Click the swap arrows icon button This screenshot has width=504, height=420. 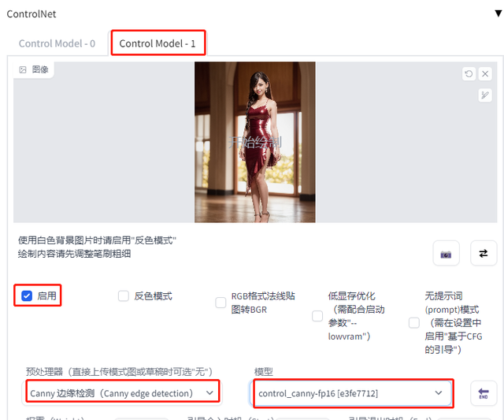pos(483,254)
